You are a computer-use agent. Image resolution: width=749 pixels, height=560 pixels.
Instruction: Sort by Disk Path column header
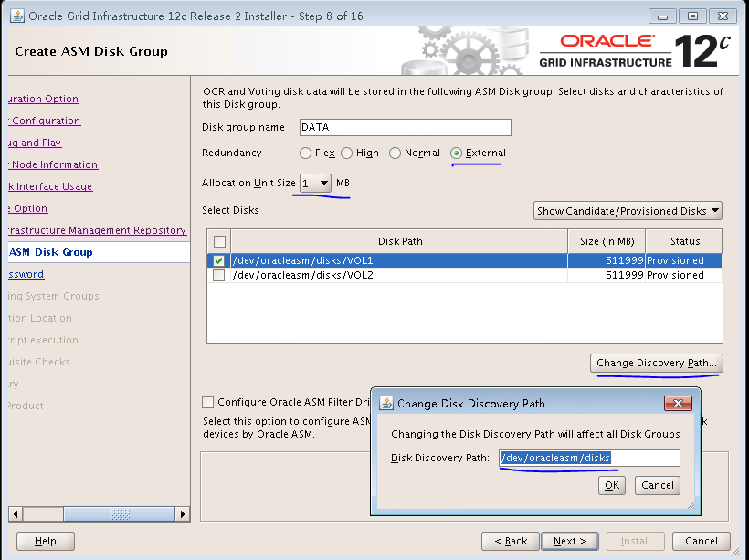(x=400, y=241)
